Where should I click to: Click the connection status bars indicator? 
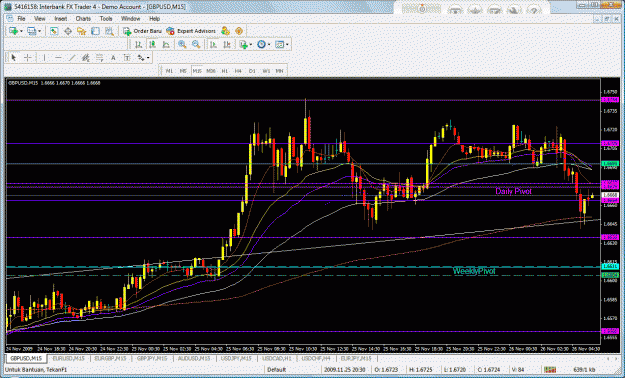pos(550,370)
